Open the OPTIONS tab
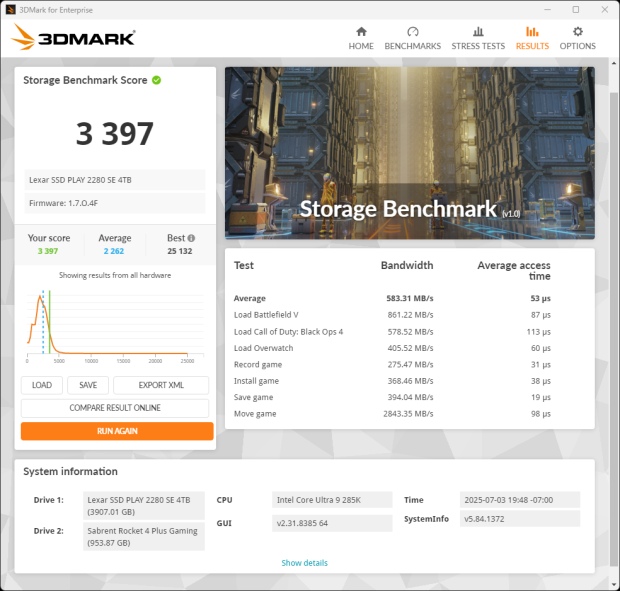The width and height of the screenshot is (620, 591). pos(578,39)
